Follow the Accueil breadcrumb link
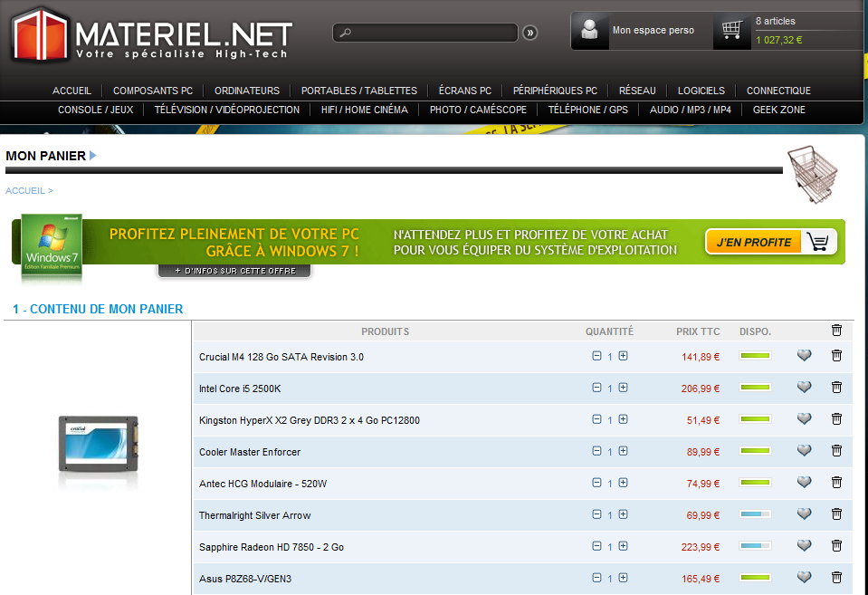The width and height of the screenshot is (868, 595). 25,191
